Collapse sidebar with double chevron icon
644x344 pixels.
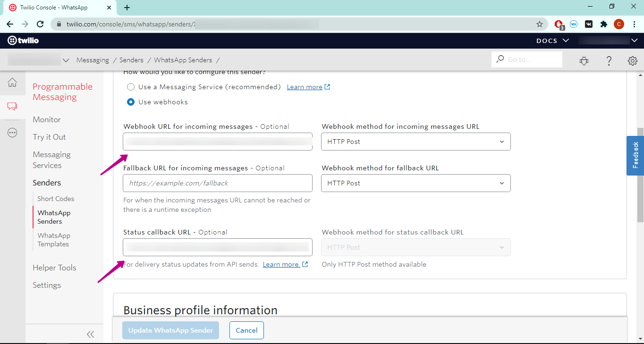point(91,334)
